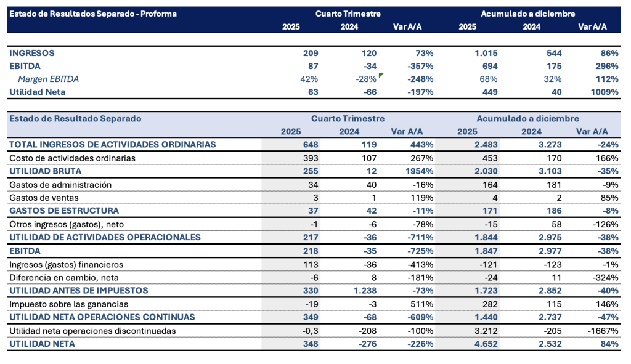Select the 'Impuesto sobre las ganancias' row label
Image resolution: width=631 pixels, height=364 pixels.
point(68,304)
